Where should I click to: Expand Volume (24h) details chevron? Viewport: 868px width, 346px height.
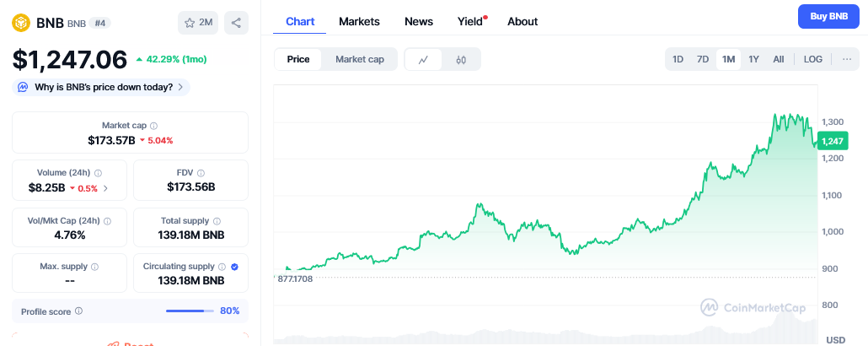104,188
